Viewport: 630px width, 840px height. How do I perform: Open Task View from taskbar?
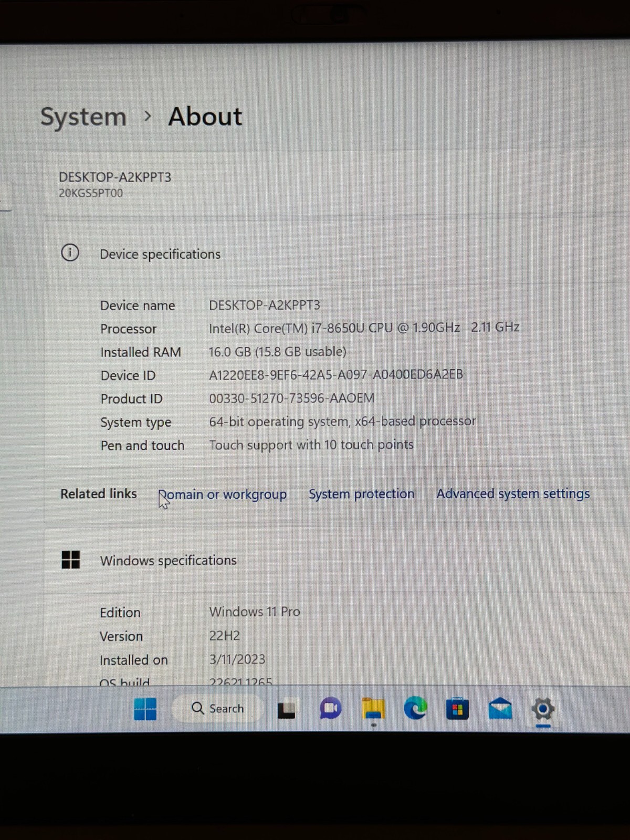pos(286,709)
